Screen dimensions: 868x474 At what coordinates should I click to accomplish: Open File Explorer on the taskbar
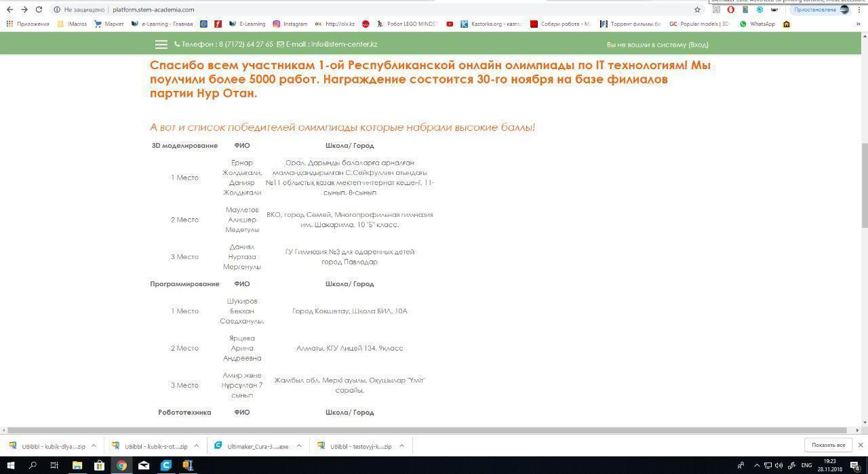[77, 465]
